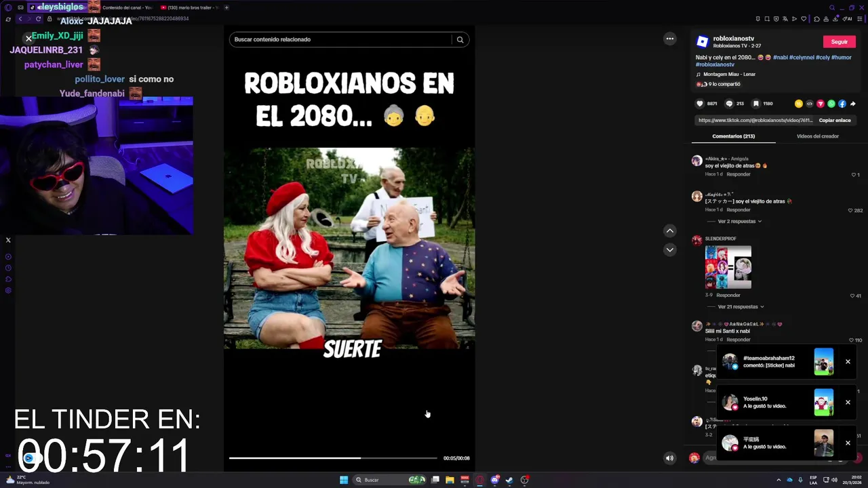This screenshot has width=868, height=488.
Task: Open Steam from the taskbar
Action: point(509,480)
